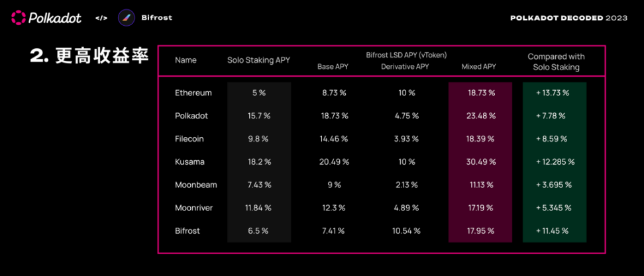This screenshot has width=644, height=276.
Task: Click the Bifrost name beside its logo
Action: click(x=156, y=18)
